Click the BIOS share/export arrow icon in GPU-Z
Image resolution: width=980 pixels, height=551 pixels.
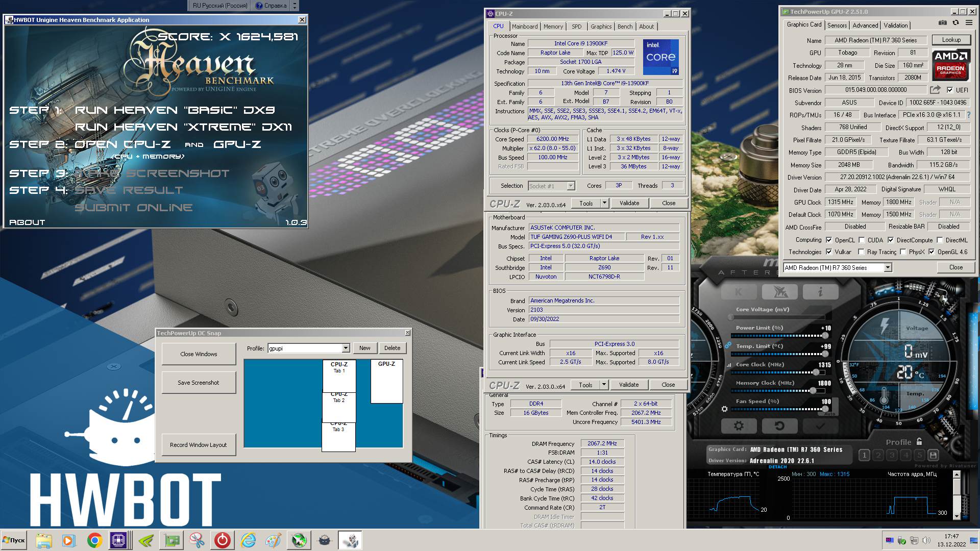[x=935, y=90]
